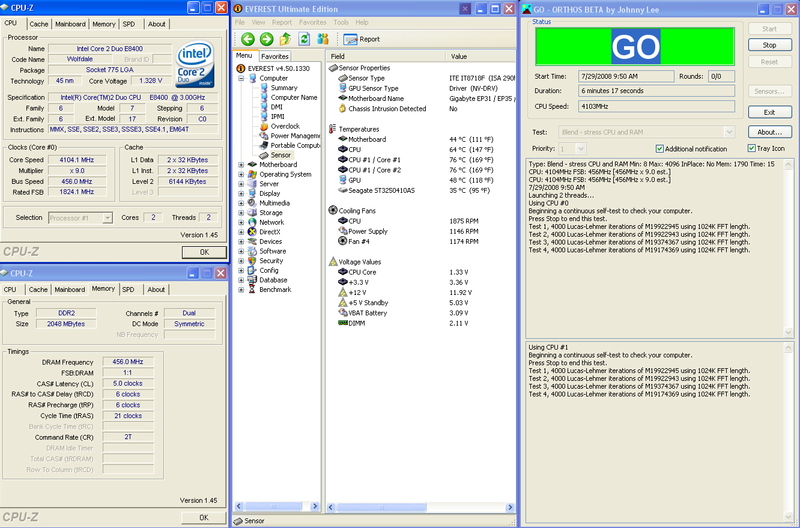Click the Storage icon in tree
The width and height of the screenshot is (800, 528).
(252, 212)
